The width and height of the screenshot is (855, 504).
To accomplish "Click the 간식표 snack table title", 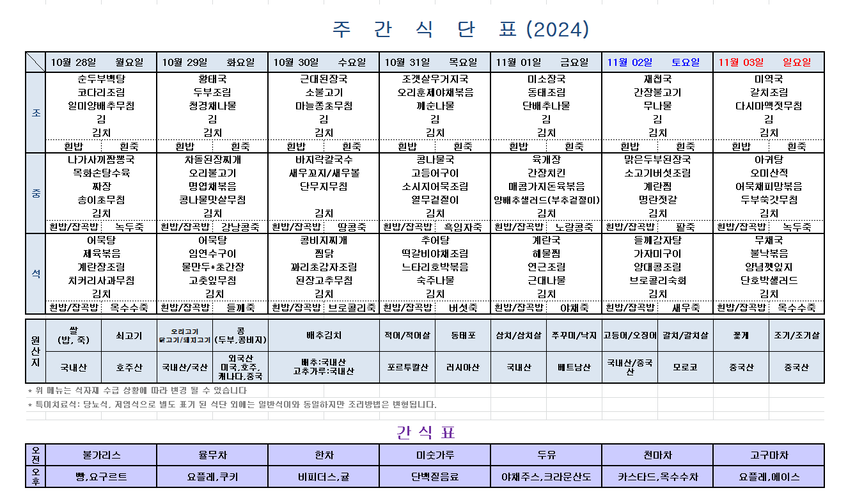I will (x=425, y=432).
